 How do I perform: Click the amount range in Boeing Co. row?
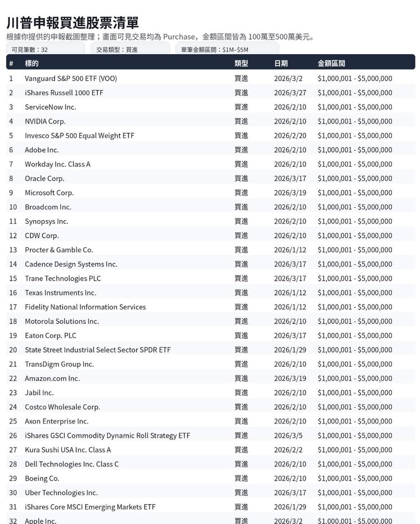coord(355,478)
